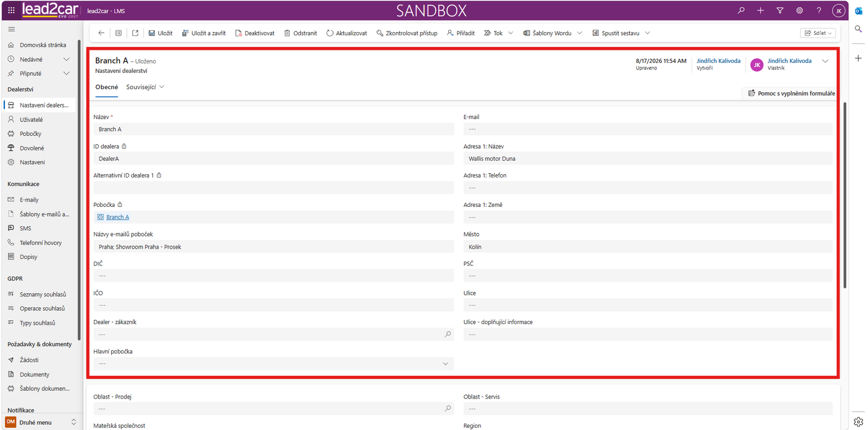Image resolution: width=868 pixels, height=430 pixels.
Task: Open the Branch A pobočka link
Action: click(118, 217)
